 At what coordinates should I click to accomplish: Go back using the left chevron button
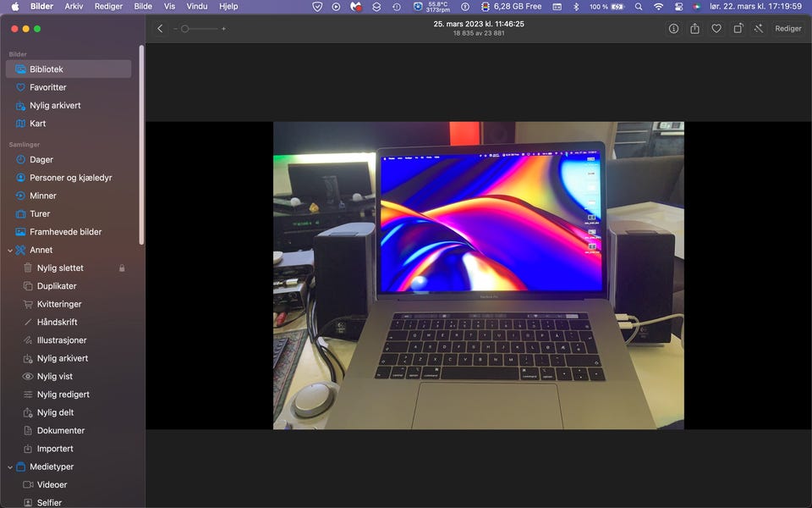160,29
